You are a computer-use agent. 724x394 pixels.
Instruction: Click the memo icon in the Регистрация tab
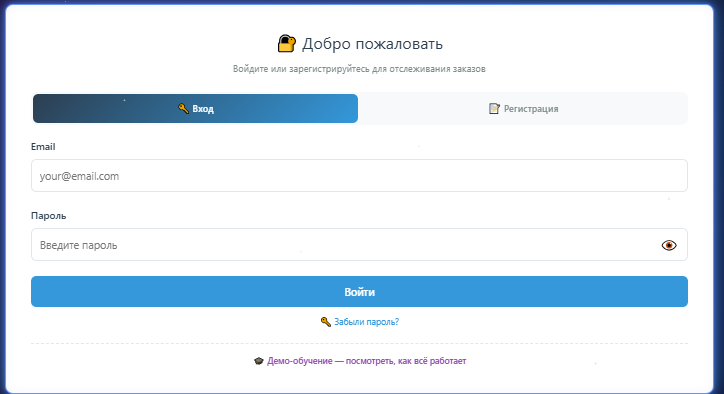(x=494, y=109)
